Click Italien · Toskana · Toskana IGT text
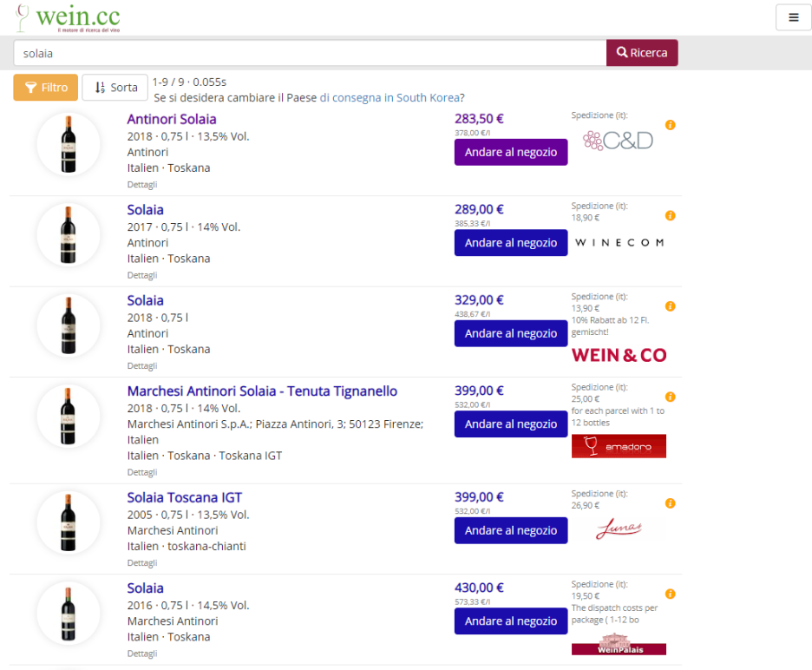The image size is (812, 670). [205, 456]
